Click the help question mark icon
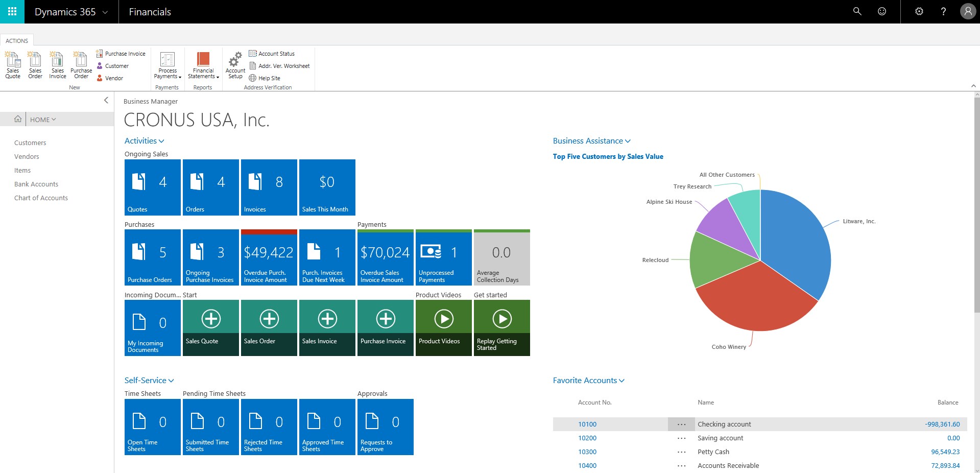 pos(943,11)
